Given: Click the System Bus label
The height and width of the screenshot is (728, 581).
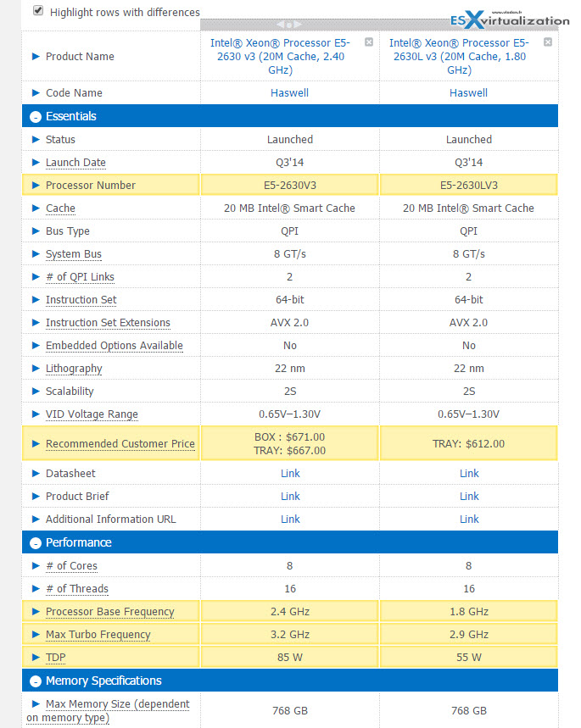Looking at the screenshot, I should coord(74,254).
